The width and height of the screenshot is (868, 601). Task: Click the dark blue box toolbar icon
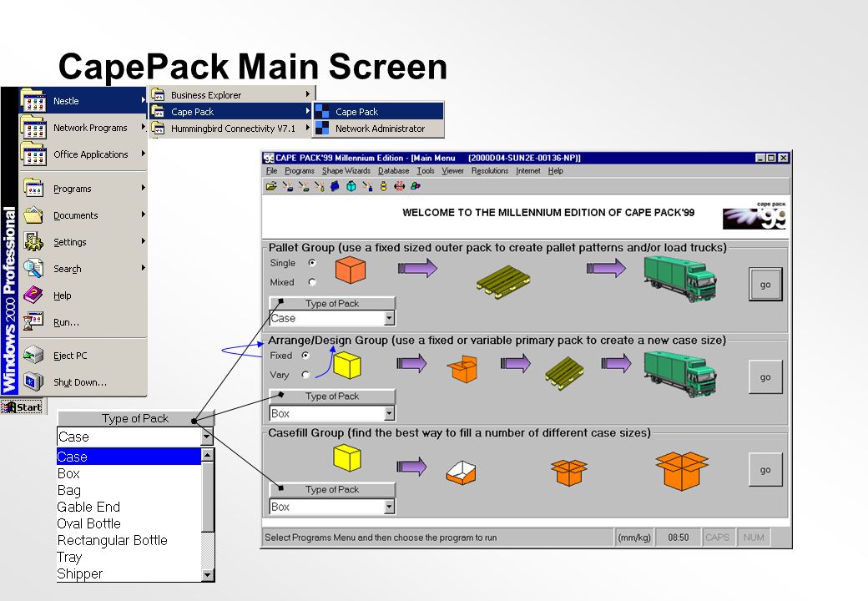[x=335, y=186]
